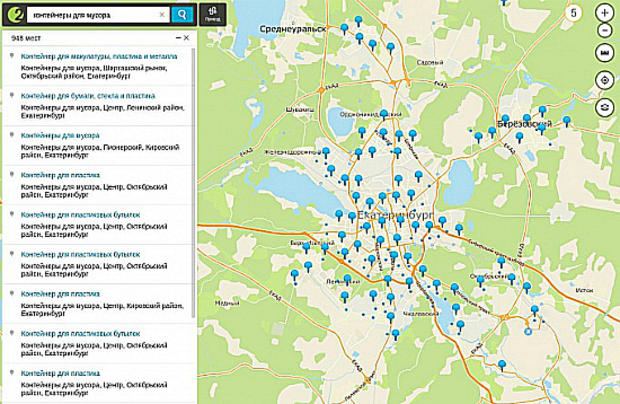620x404 pixels.
Task: Zoom out the map with minus button
Action: (x=605, y=30)
